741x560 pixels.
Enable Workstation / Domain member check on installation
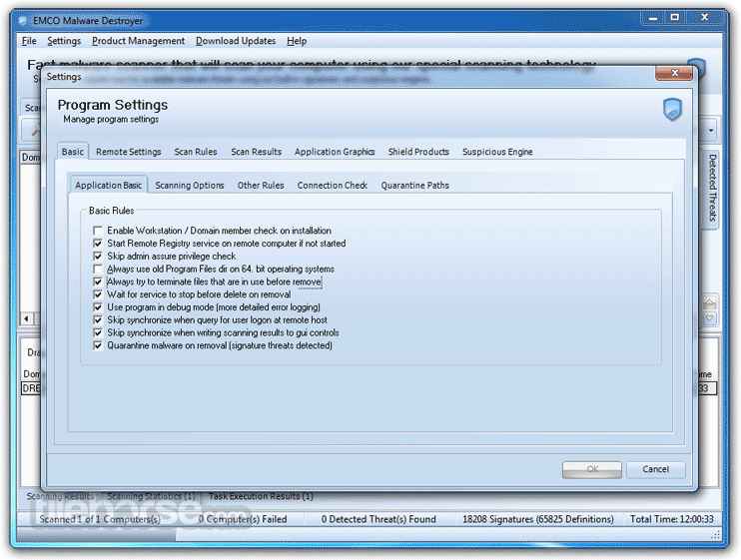pos(98,231)
